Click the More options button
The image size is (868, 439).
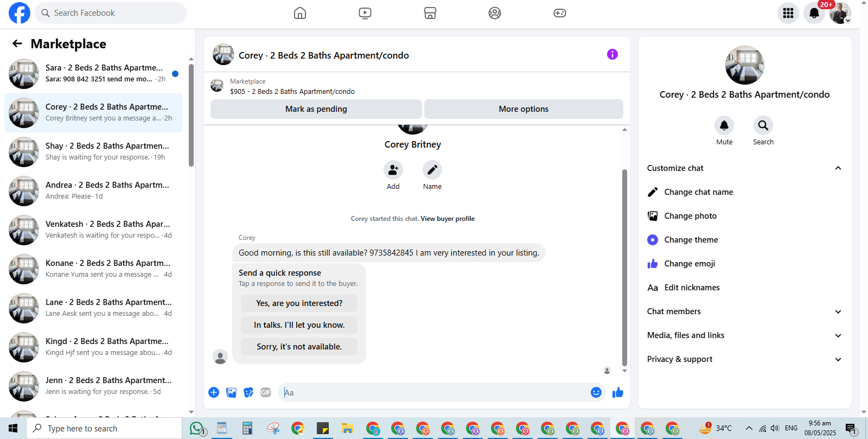pos(524,109)
